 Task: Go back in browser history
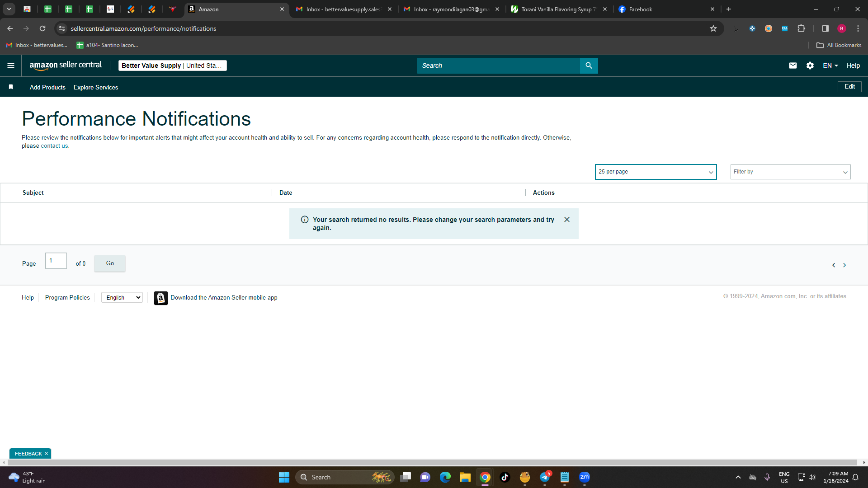[10, 28]
